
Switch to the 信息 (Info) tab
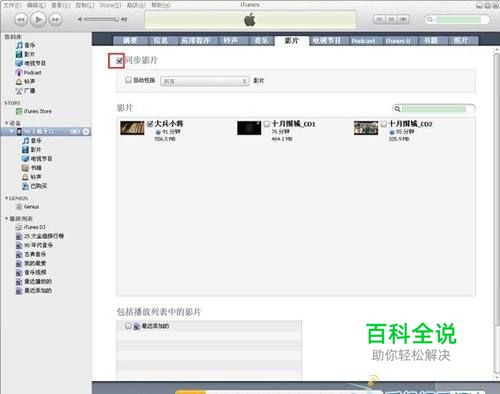click(x=160, y=41)
